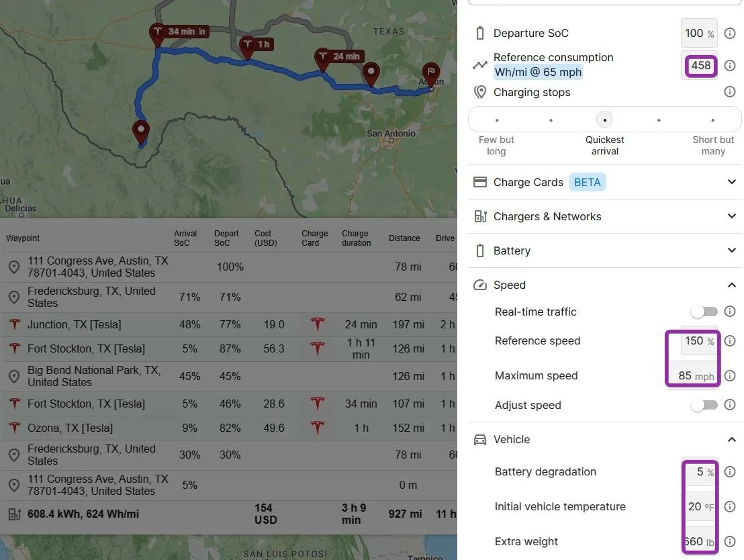Open Reference consumption info icon

click(x=730, y=65)
